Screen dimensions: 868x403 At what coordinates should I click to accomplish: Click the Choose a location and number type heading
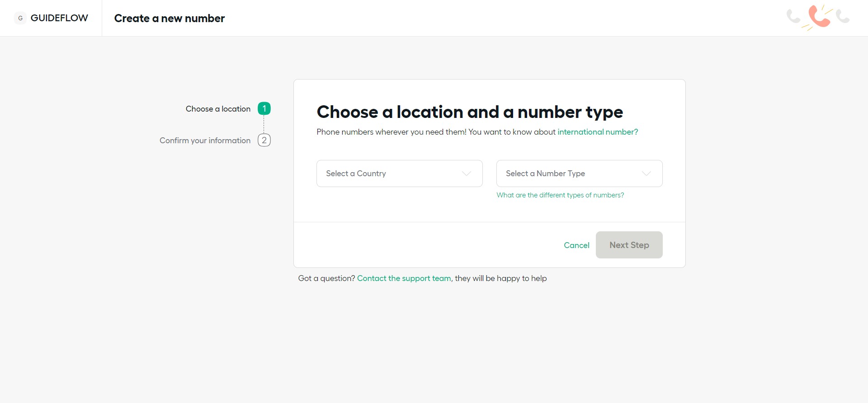click(x=469, y=112)
